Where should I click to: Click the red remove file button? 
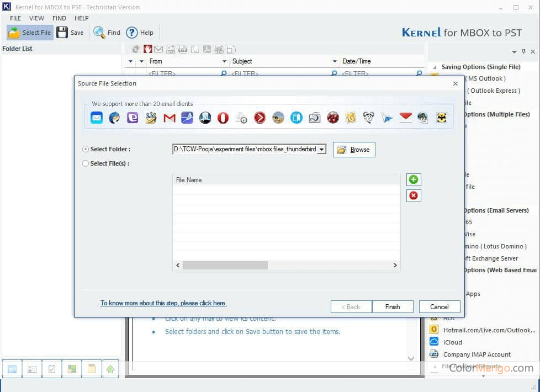point(414,195)
